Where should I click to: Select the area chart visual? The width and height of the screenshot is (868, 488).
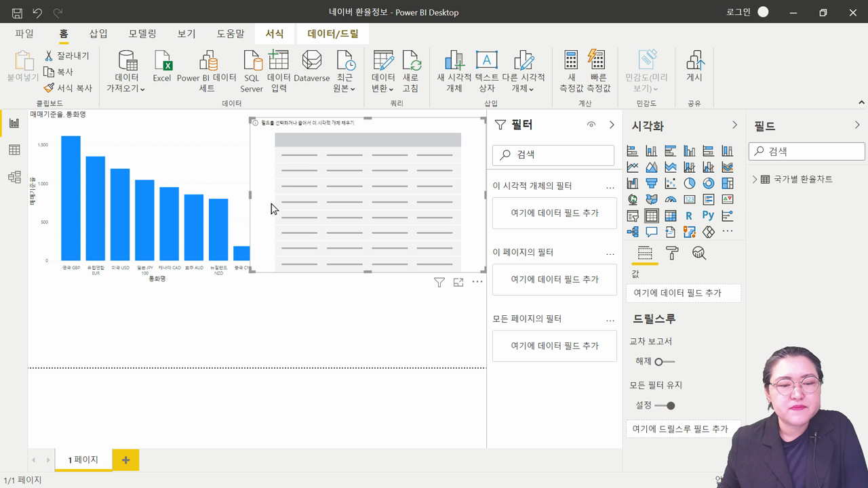(652, 167)
